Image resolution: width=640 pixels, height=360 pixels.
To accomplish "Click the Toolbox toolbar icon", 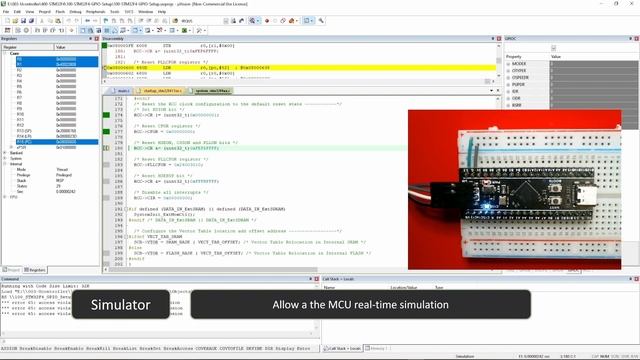I will tap(199, 30).
